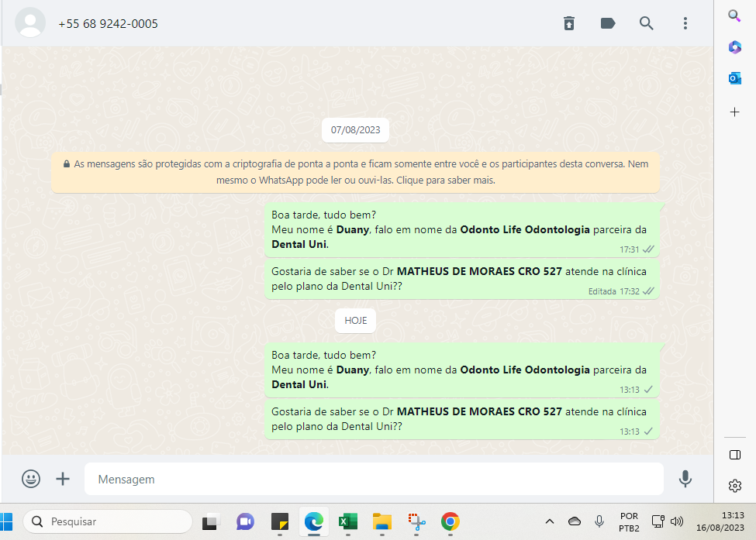Click the microphone voice message button
The height and width of the screenshot is (540, 756).
(x=685, y=479)
